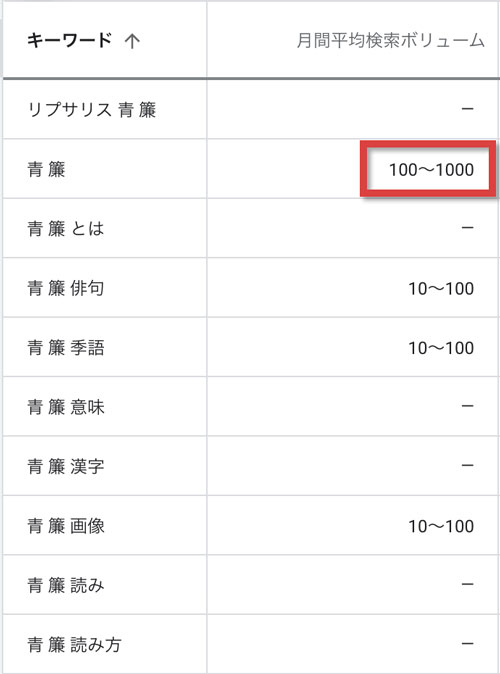Select the 青簾 読み keyword

66,585
